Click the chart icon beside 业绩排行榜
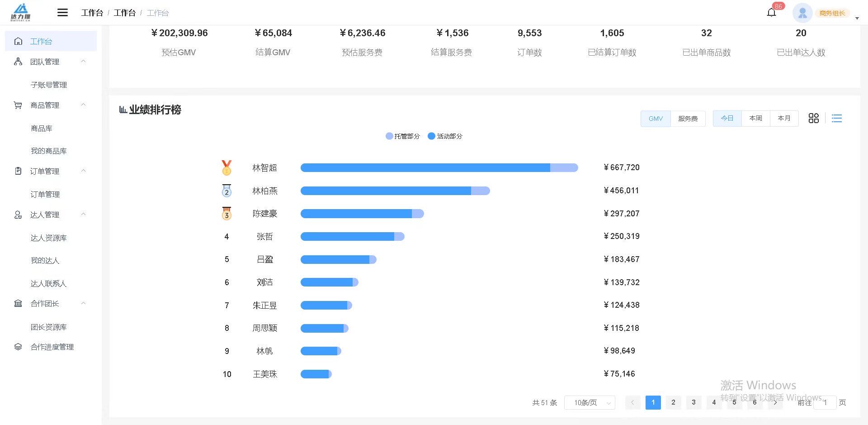This screenshot has height=425, width=868. click(123, 110)
